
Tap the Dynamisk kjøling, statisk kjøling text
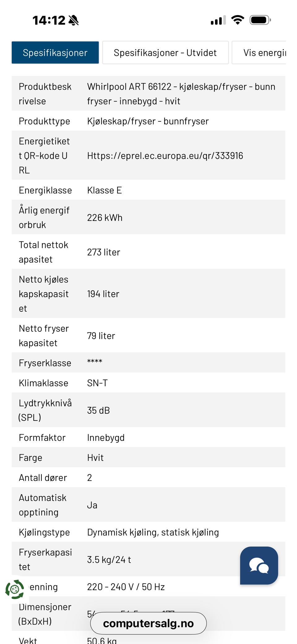point(153,532)
